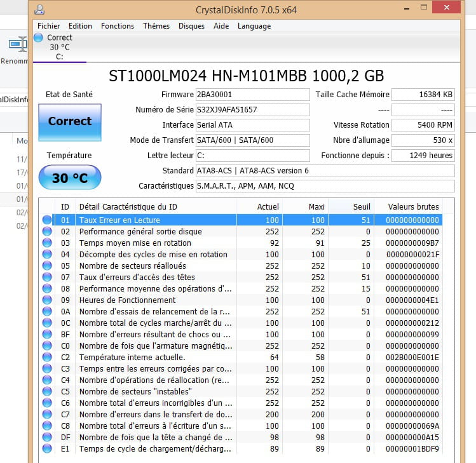Click the serial number field S32XJ9AFA51657

pos(252,110)
